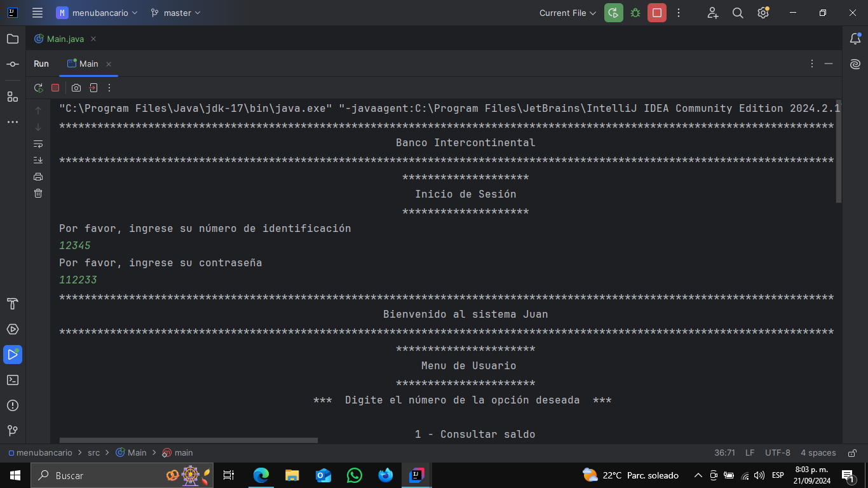The height and width of the screenshot is (488, 868).
Task: Change the 4 spaces indent setting
Action: (818, 452)
